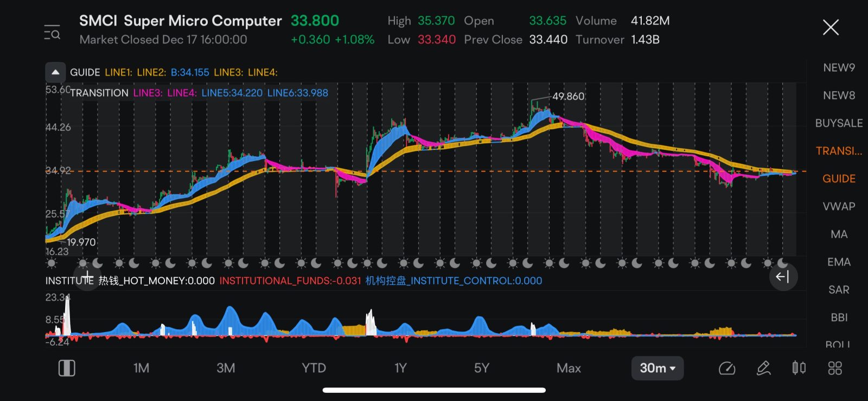
Task: Open the drawing pencil tool
Action: (763, 368)
